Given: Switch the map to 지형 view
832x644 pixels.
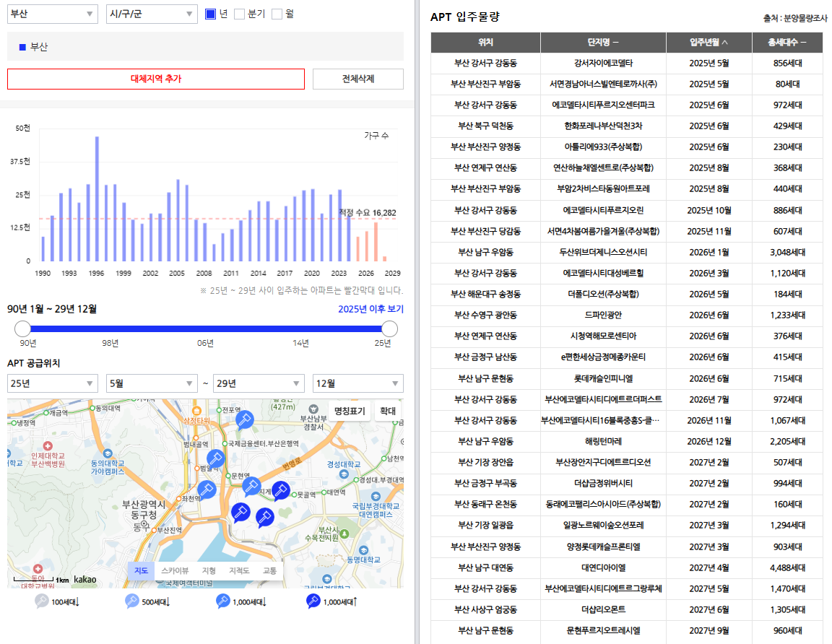Looking at the screenshot, I should click(209, 570).
